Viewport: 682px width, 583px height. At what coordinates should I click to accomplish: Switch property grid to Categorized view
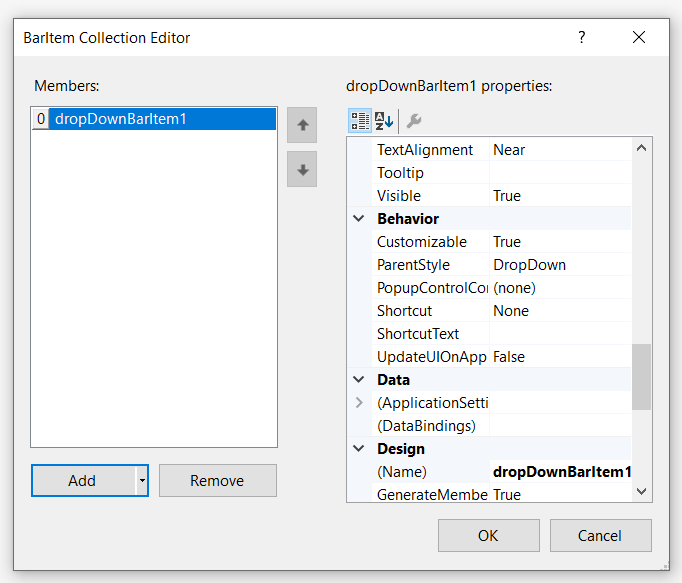(x=360, y=121)
